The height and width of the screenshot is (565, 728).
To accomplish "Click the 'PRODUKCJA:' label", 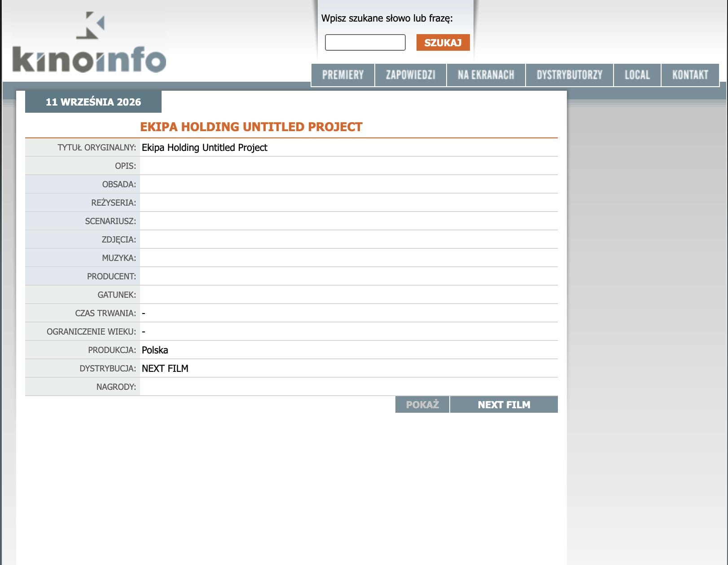I will tap(112, 350).
